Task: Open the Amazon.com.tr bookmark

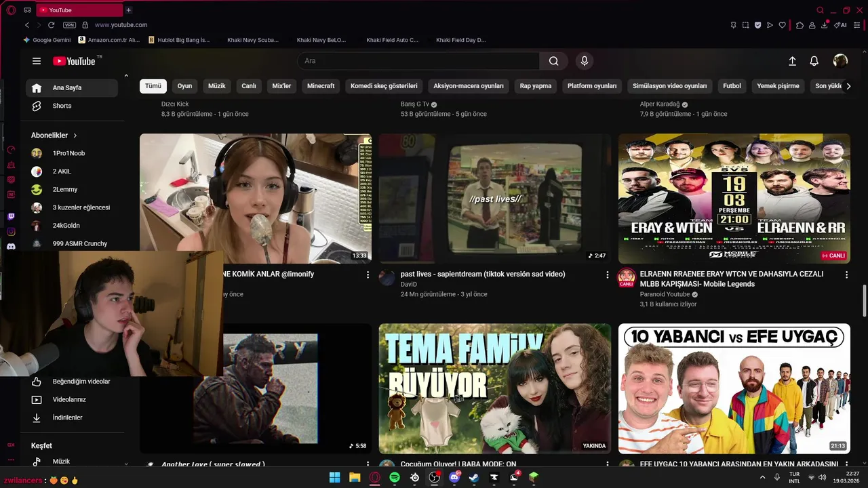Action: [x=109, y=40]
